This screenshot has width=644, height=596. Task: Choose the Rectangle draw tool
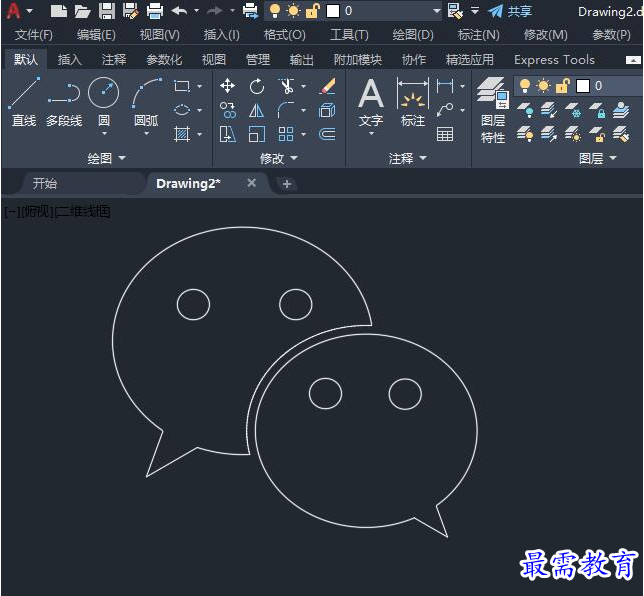182,86
